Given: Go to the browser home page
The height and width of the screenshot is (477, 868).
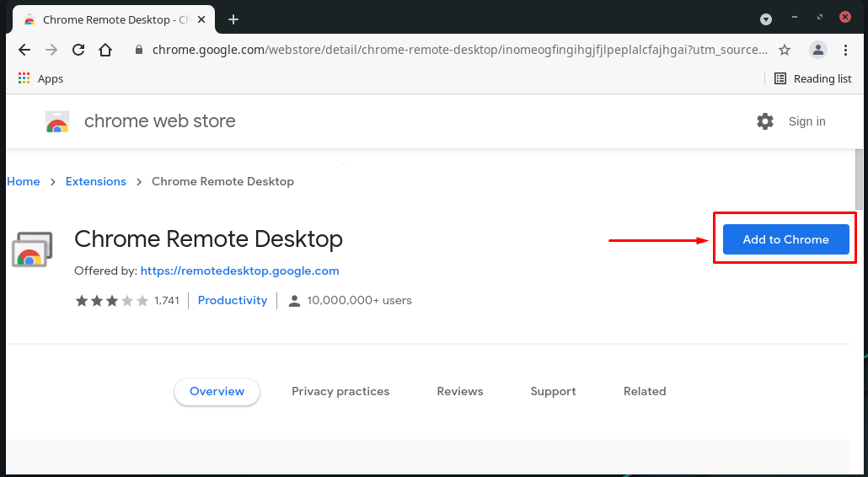Looking at the screenshot, I should click(105, 50).
